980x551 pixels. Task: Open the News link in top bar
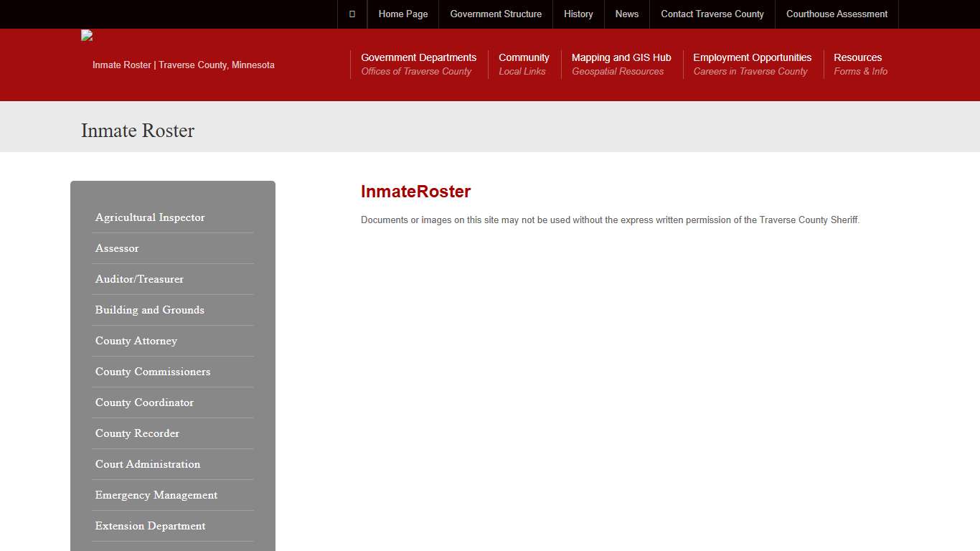coord(626,14)
